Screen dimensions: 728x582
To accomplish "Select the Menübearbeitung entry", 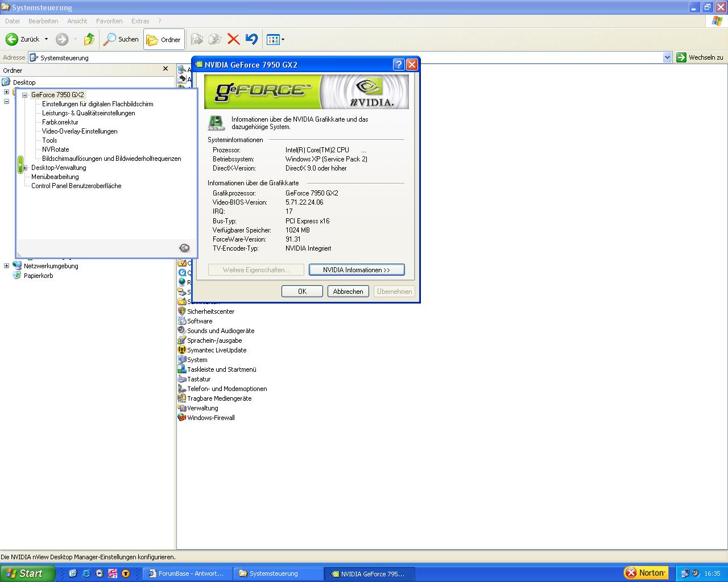I will click(55, 177).
